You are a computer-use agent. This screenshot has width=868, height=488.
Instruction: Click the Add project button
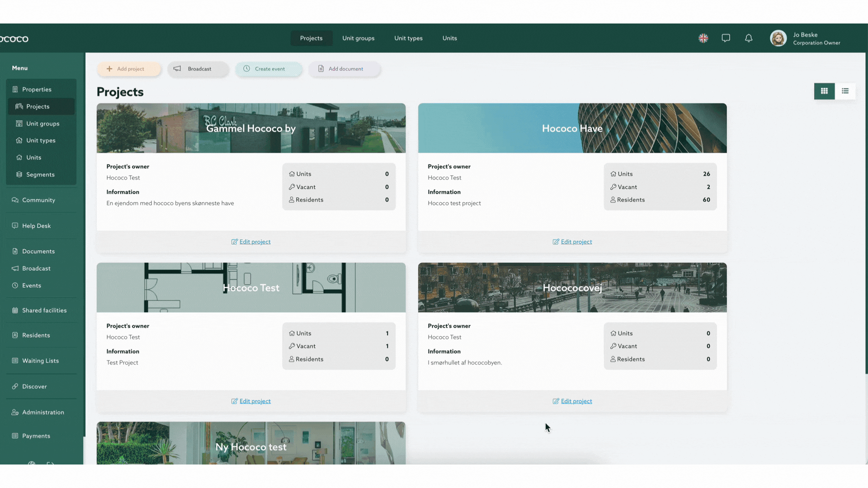click(x=129, y=69)
